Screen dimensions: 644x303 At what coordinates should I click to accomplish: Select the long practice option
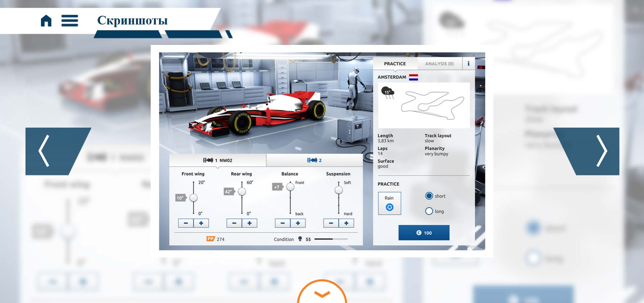click(x=429, y=211)
